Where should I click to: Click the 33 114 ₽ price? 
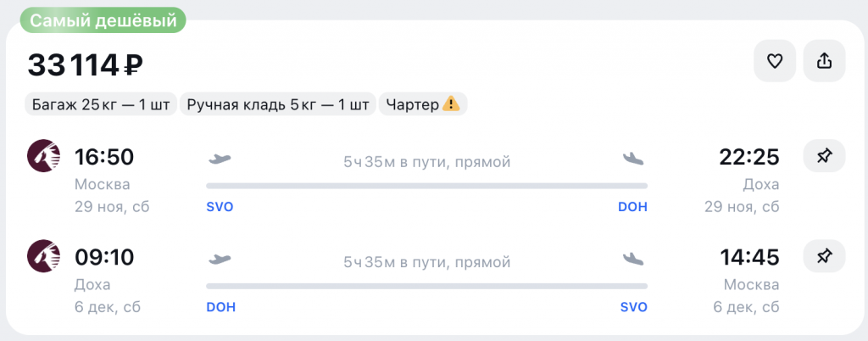point(85,64)
